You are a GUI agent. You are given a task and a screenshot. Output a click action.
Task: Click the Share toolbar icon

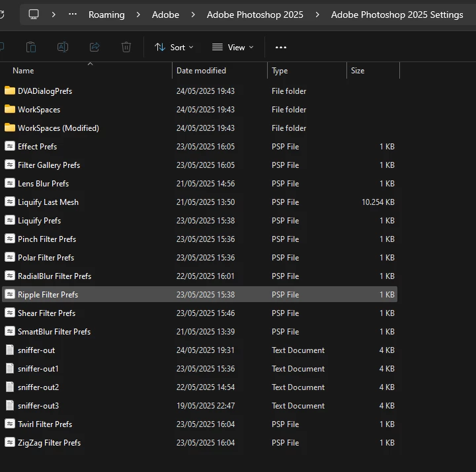(x=95, y=47)
